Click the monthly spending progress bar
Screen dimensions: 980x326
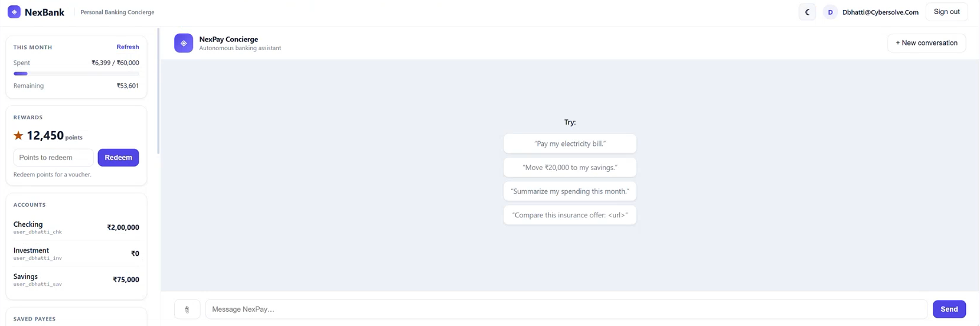tap(76, 74)
